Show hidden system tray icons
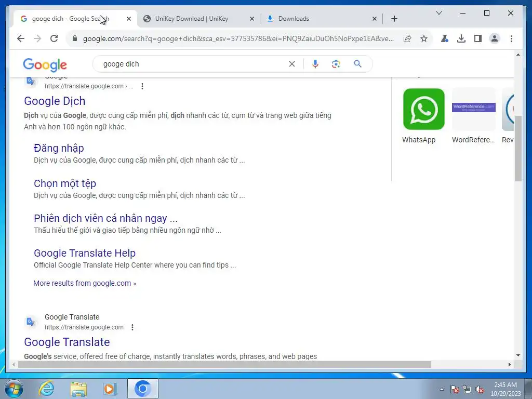Viewport: 532px width, 399px height. point(442,389)
